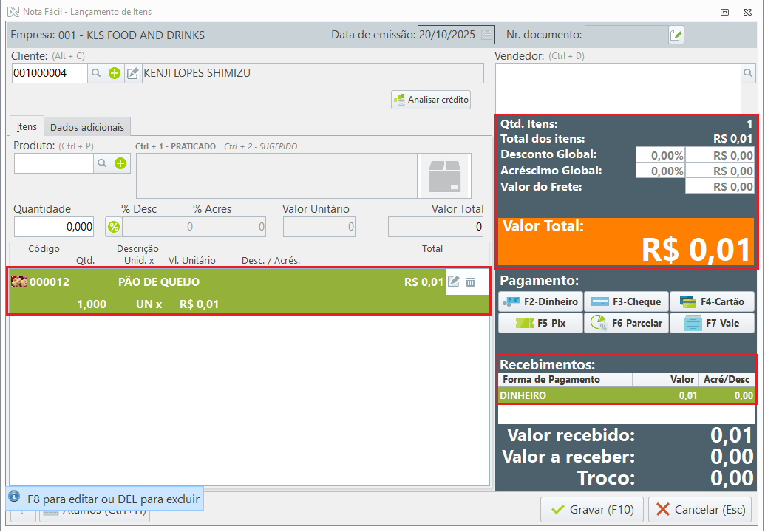
Task: Click Desconto Global percentage field
Action: pos(660,156)
